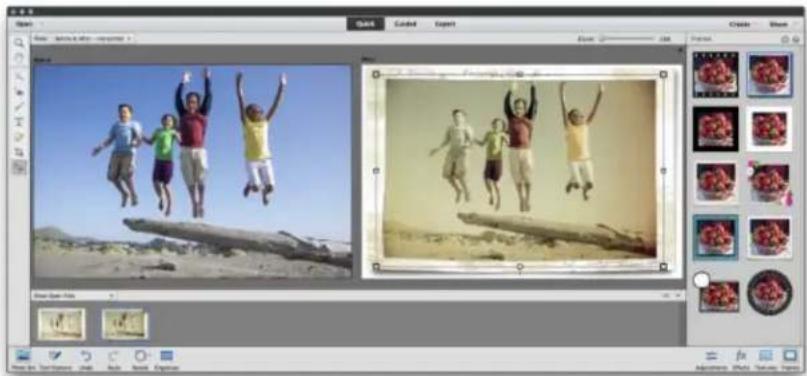807x376 pixels.
Task: Switch to the Quick tab
Action: pyautogui.click(x=365, y=24)
